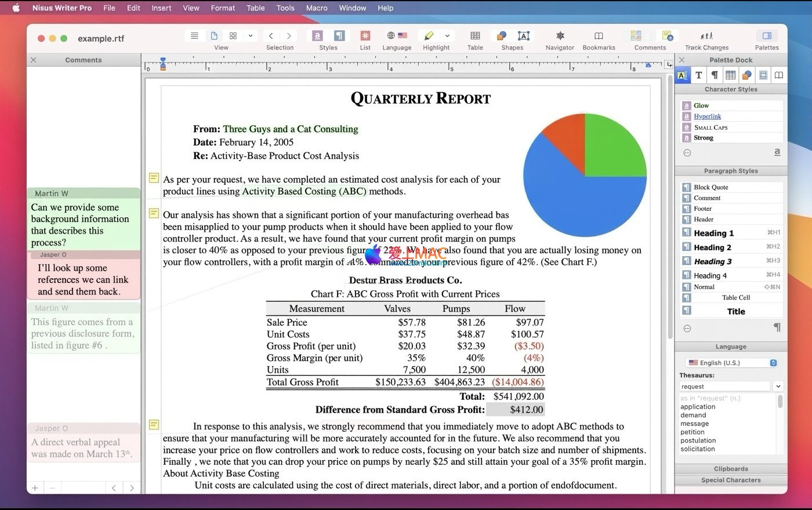This screenshot has width=812, height=510.
Task: Choose the synonym 'petition' in thesaurus list
Action: click(x=693, y=432)
